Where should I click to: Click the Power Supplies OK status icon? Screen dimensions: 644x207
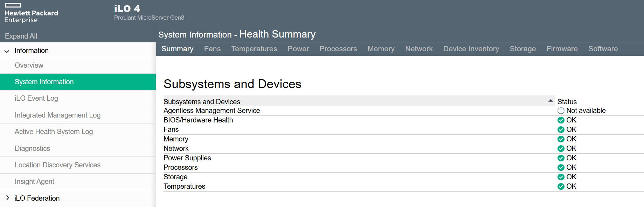pyautogui.click(x=561, y=158)
